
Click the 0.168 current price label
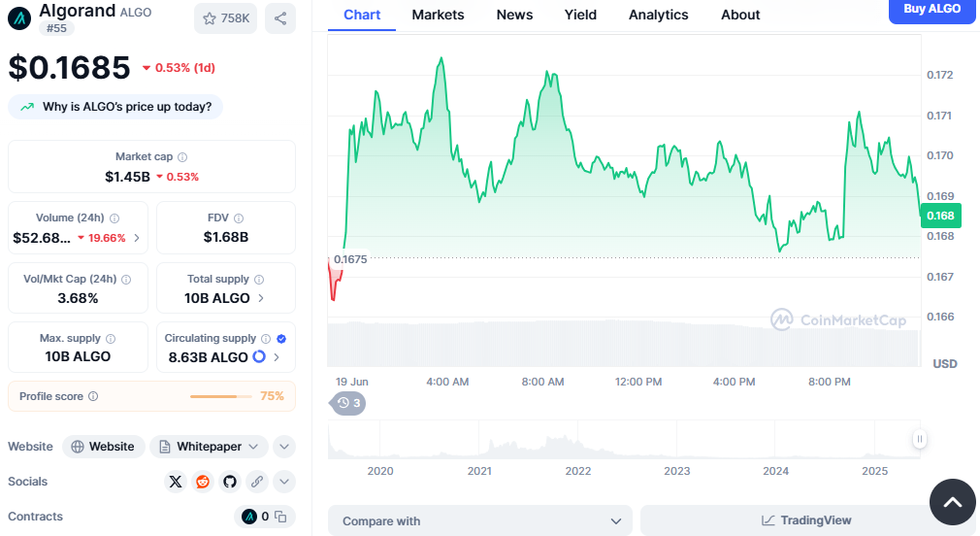pyautogui.click(x=940, y=216)
